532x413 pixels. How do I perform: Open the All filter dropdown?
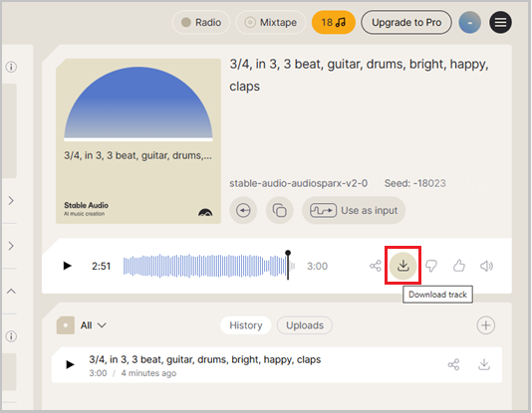coord(94,325)
